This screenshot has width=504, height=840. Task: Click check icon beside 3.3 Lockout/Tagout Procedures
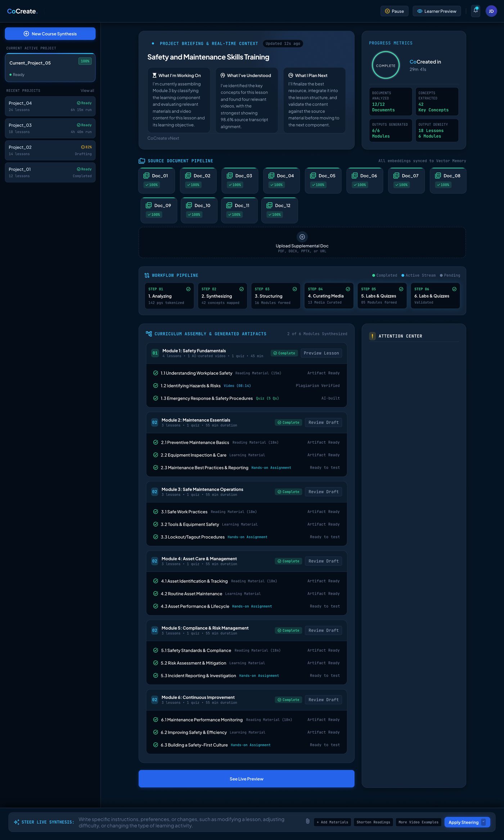pos(156,537)
